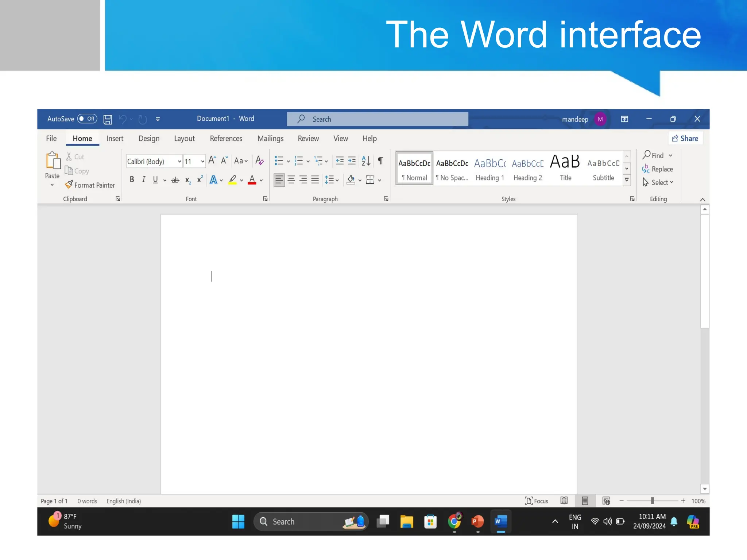Click the Decrease Font Size icon
The height and width of the screenshot is (560, 747).
[224, 160]
